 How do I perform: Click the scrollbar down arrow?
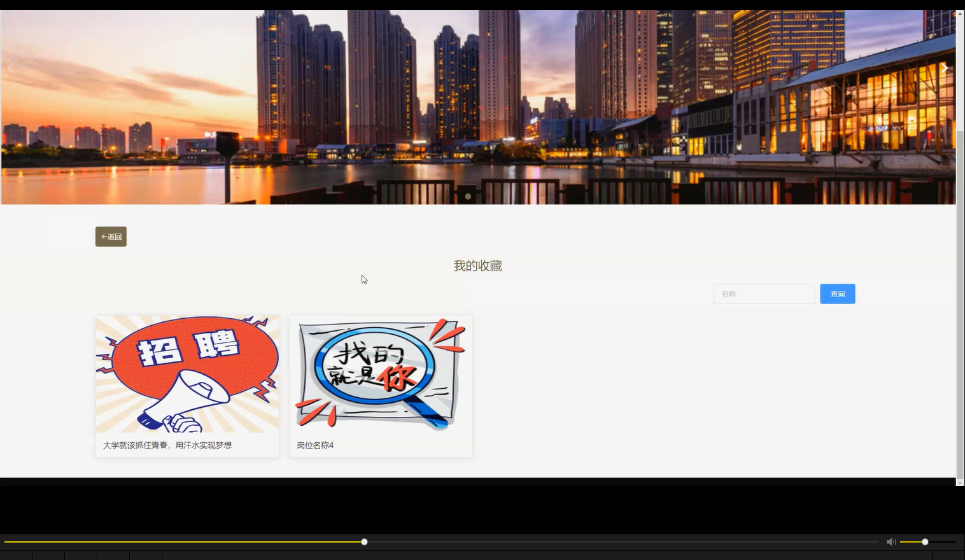960,483
